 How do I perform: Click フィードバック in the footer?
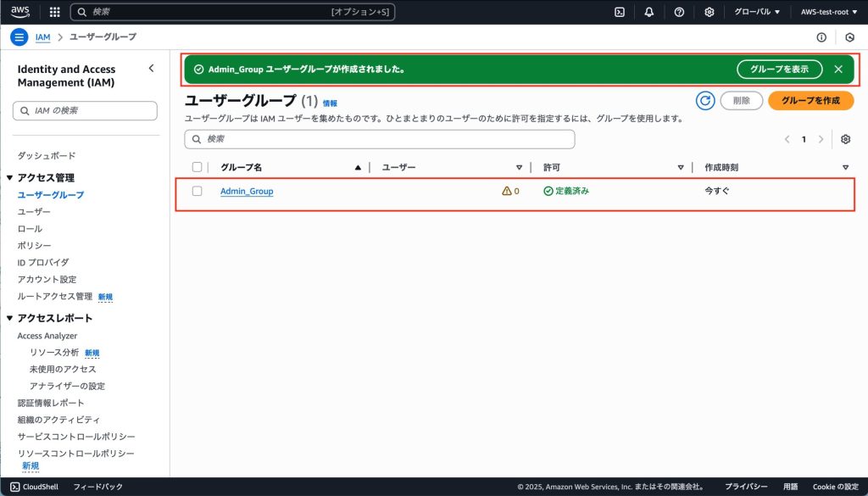pyautogui.click(x=98, y=487)
